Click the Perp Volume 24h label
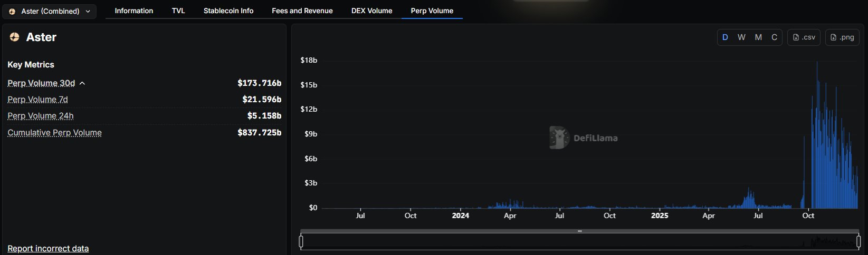 [41, 116]
